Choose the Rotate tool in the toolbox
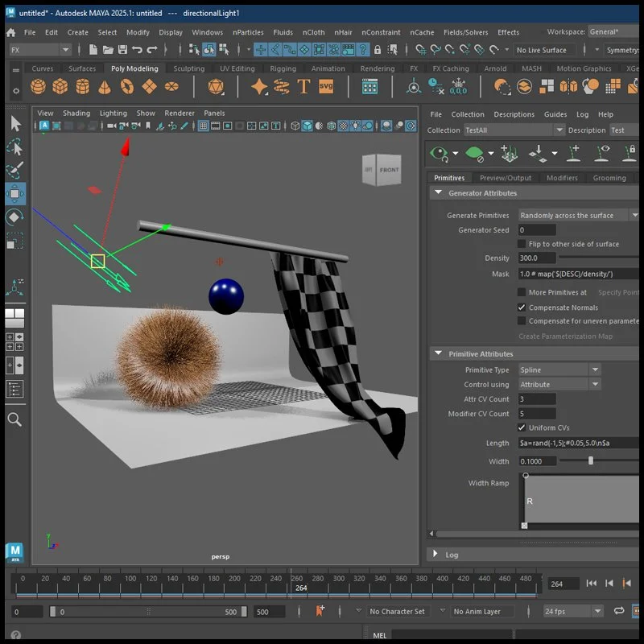Image resolution: width=644 pixels, height=644 pixels. pos(15,217)
